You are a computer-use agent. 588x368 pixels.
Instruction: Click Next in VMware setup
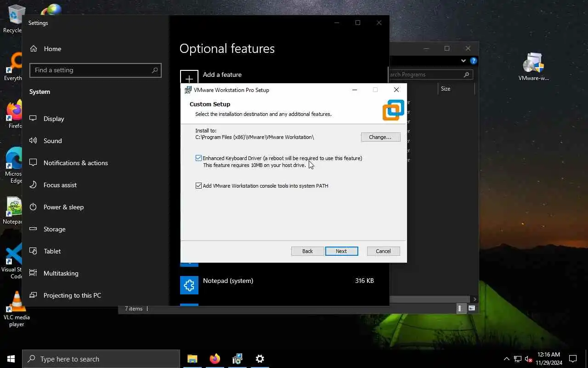pos(341,251)
